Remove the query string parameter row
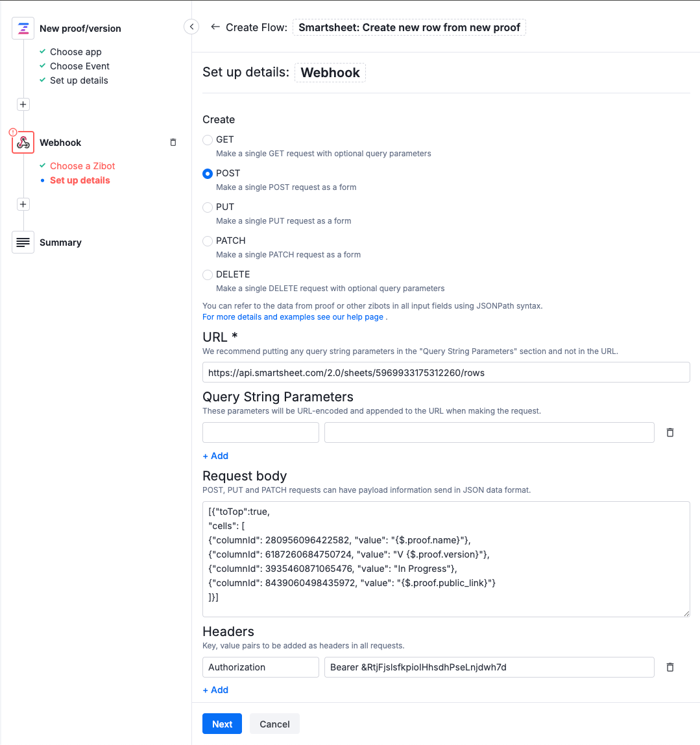 [670, 432]
